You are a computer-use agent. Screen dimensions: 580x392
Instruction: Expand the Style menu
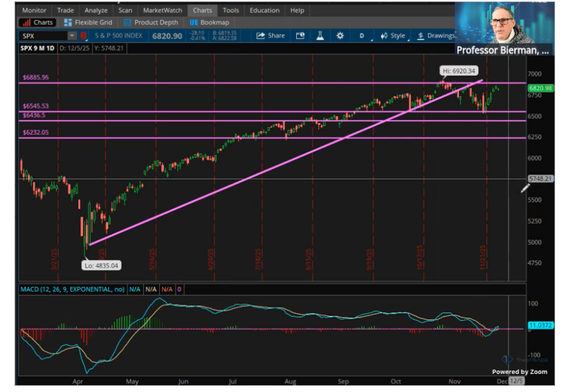(x=393, y=36)
